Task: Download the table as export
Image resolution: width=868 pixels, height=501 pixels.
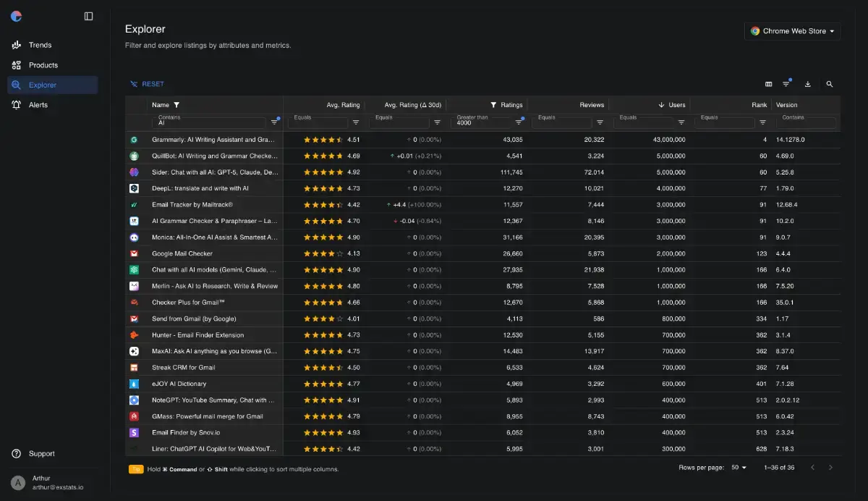Action: point(808,84)
